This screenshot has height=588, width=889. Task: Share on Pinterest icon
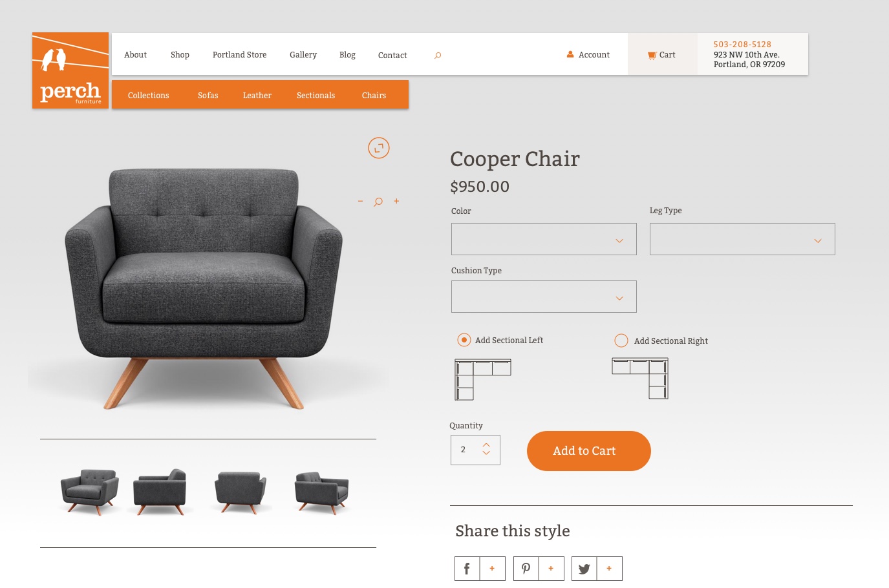[x=526, y=569]
